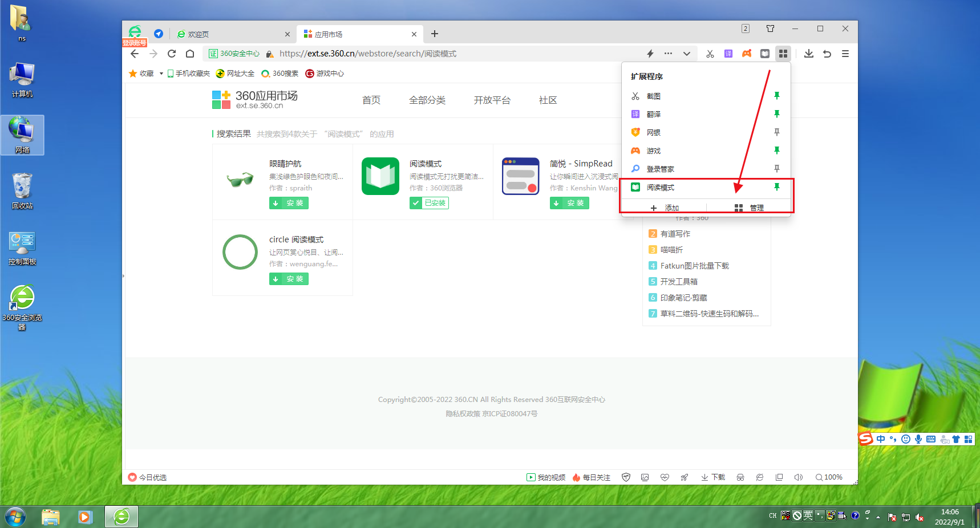This screenshot has height=528, width=980.
Task: Expand the address bar dropdown arrow
Action: coord(687,54)
